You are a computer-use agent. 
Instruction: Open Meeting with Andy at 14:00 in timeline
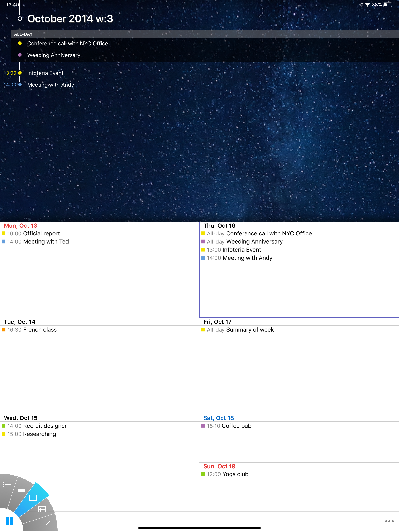(50, 85)
